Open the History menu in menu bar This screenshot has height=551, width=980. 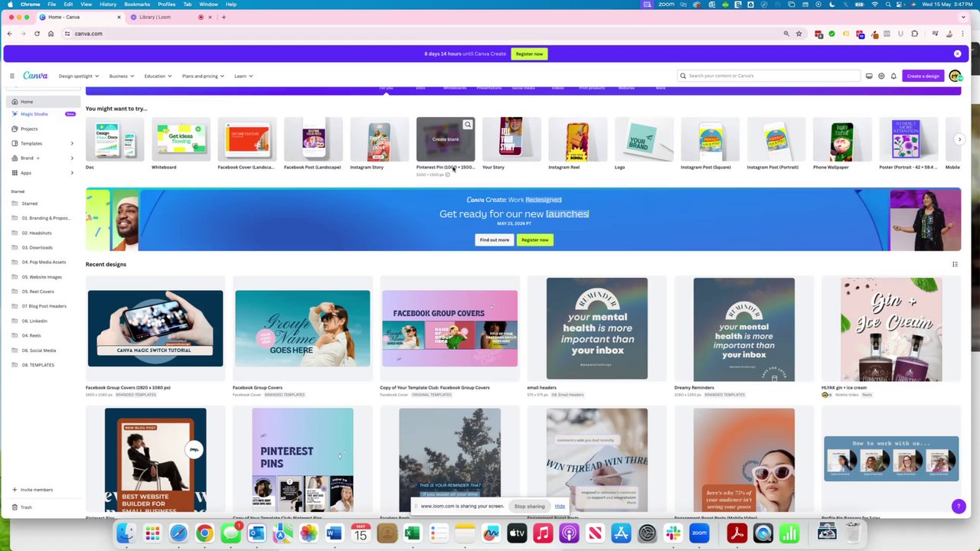pyautogui.click(x=108, y=5)
